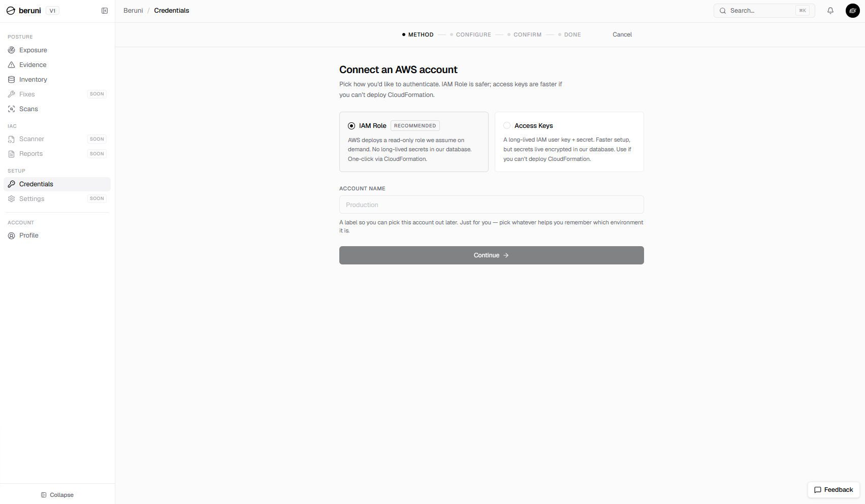This screenshot has height=504, width=865.
Task: Click the RECOMMENDED badge
Action: click(415, 126)
